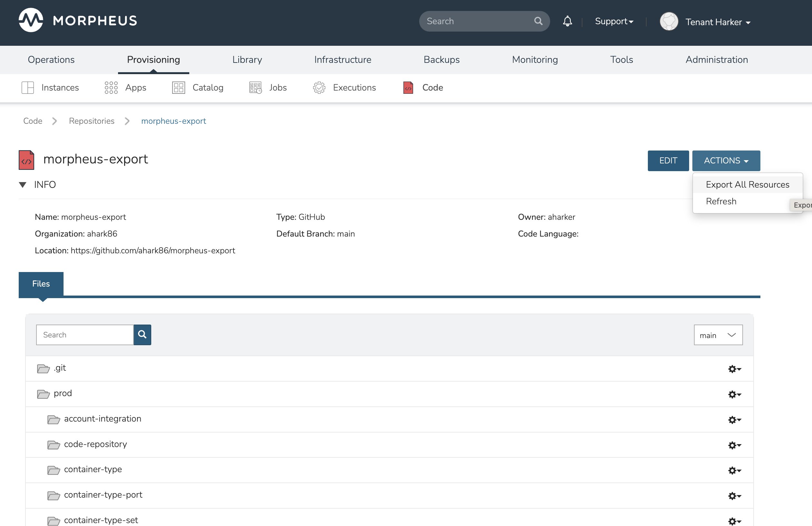Collapse the INFO section triangle
Image resolution: width=812 pixels, height=526 pixels.
[23, 185]
